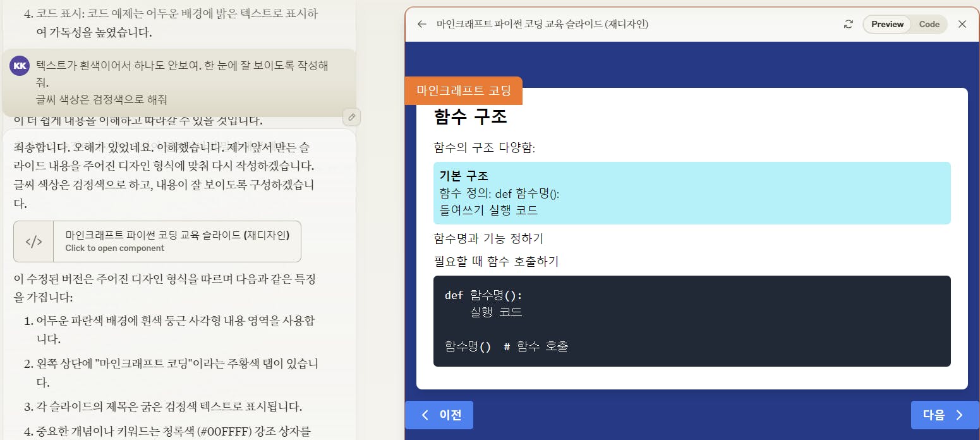The width and height of the screenshot is (980, 440).
Task: Click the text 필요할 때 함수 호출하기
Action: [x=496, y=261]
